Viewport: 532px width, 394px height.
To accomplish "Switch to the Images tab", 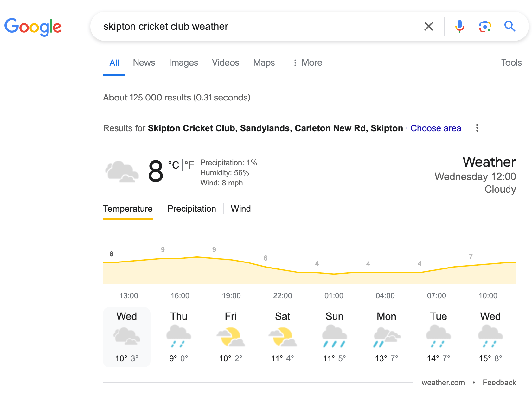I will click(183, 63).
